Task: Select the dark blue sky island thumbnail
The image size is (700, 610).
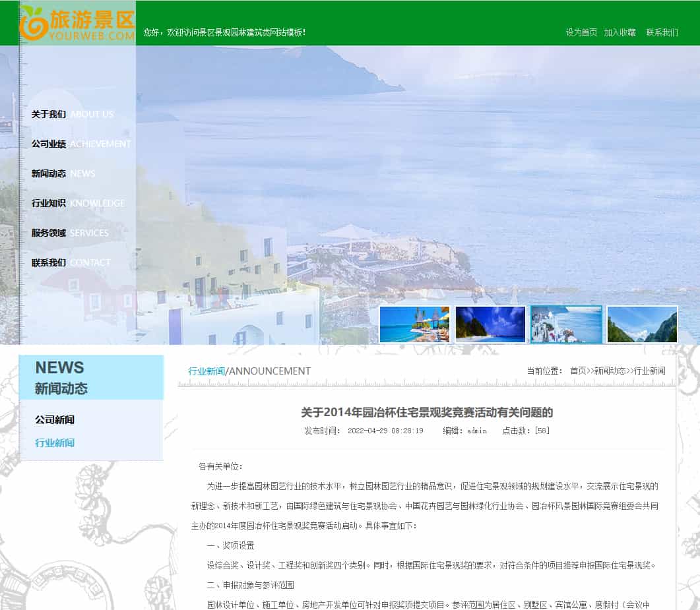Action: [490, 324]
